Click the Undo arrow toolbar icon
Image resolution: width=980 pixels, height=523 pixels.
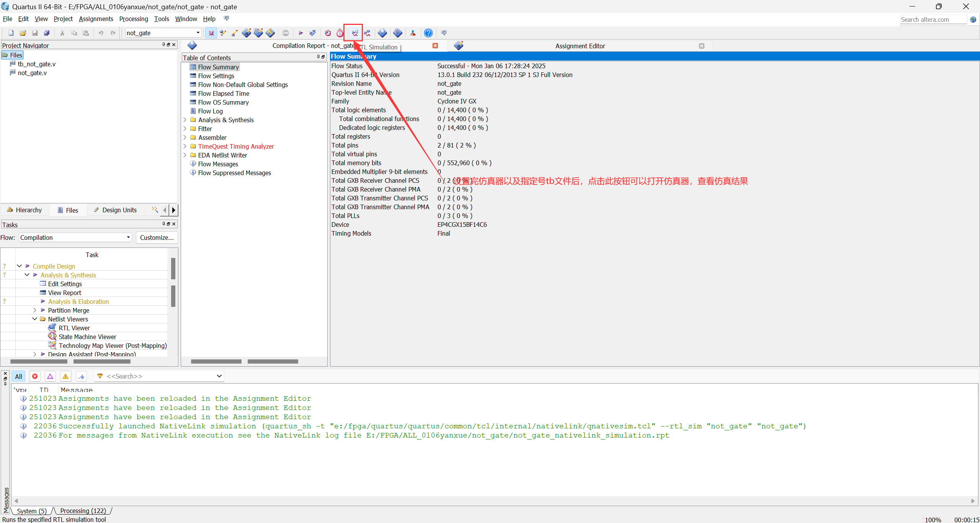[x=101, y=33]
